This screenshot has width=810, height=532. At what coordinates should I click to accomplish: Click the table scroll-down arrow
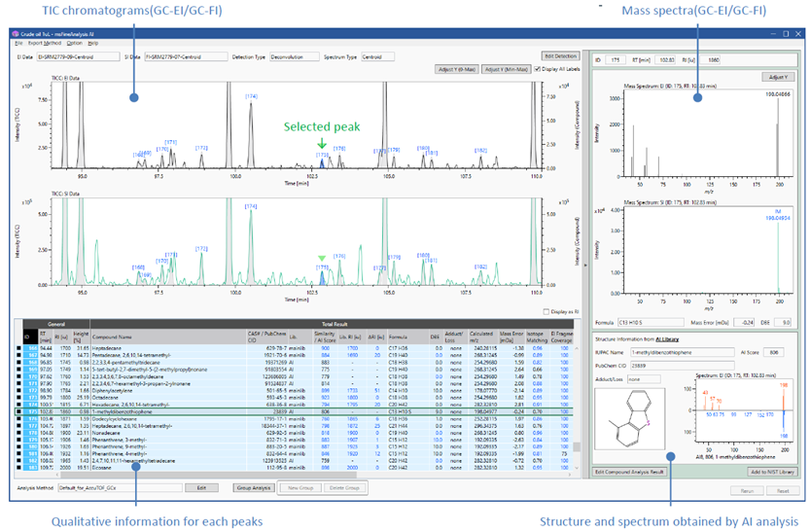577,468
